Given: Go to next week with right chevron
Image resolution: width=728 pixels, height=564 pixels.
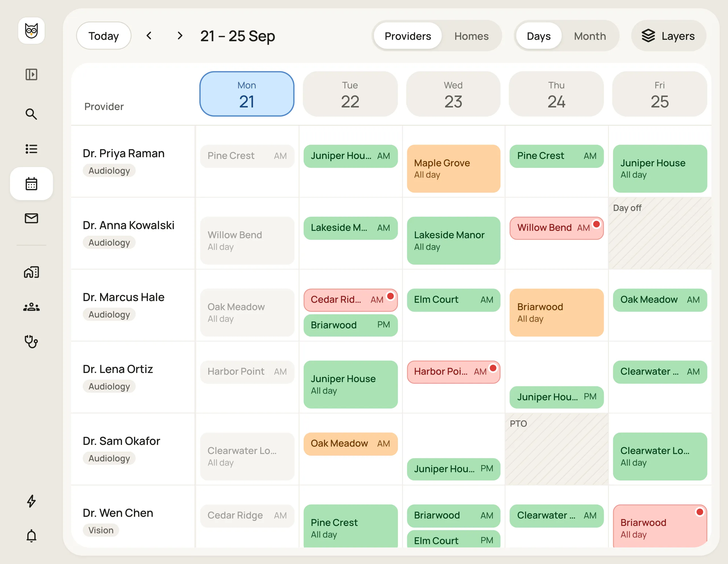Looking at the screenshot, I should point(180,36).
